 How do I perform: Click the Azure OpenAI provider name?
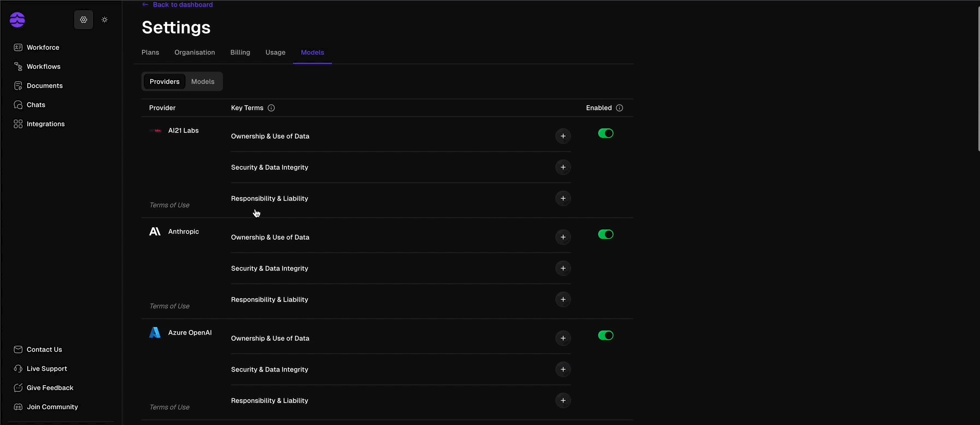click(190, 333)
